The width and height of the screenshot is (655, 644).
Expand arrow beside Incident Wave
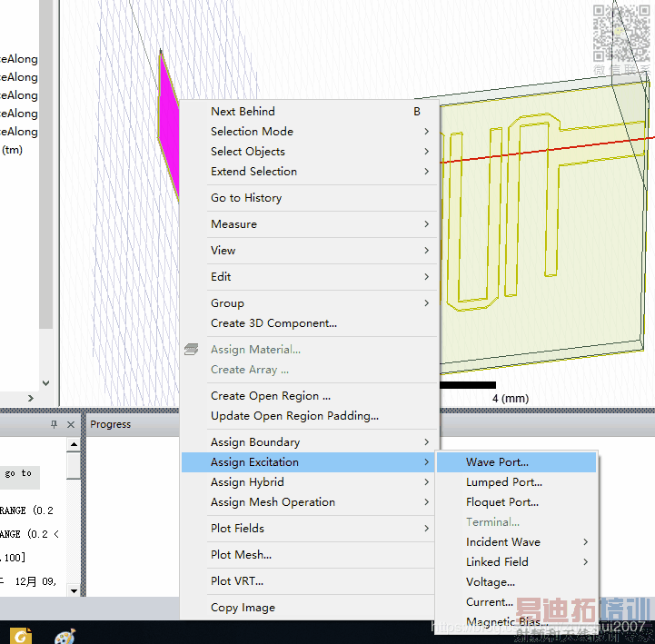click(x=586, y=542)
